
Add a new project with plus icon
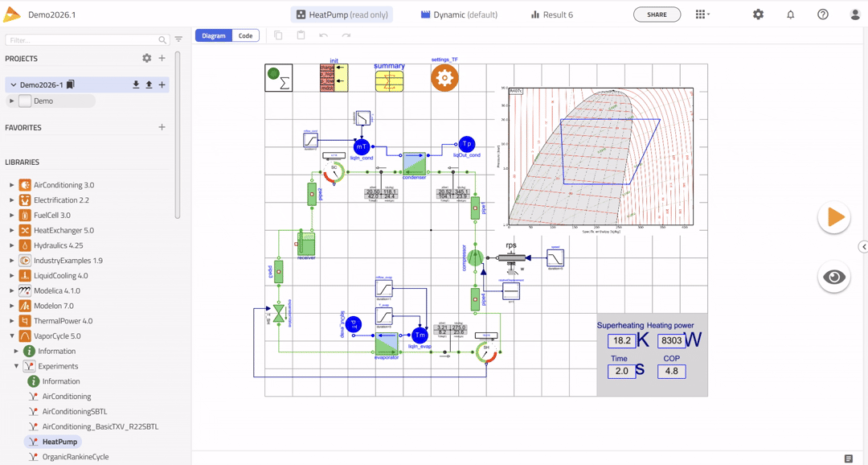(162, 59)
